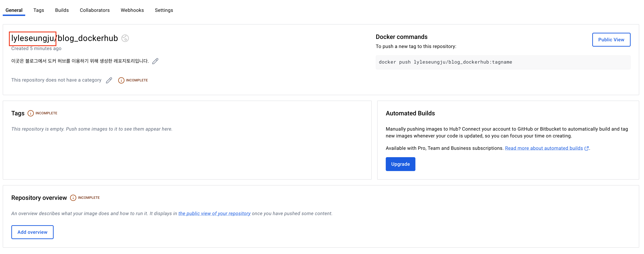
Task: Follow the public view of your repository link
Action: (214, 214)
